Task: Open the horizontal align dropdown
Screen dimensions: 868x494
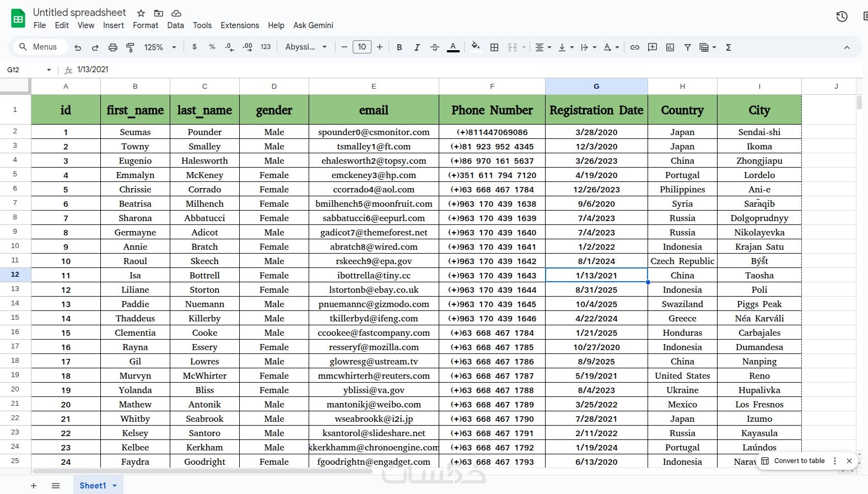Action: [x=543, y=47]
